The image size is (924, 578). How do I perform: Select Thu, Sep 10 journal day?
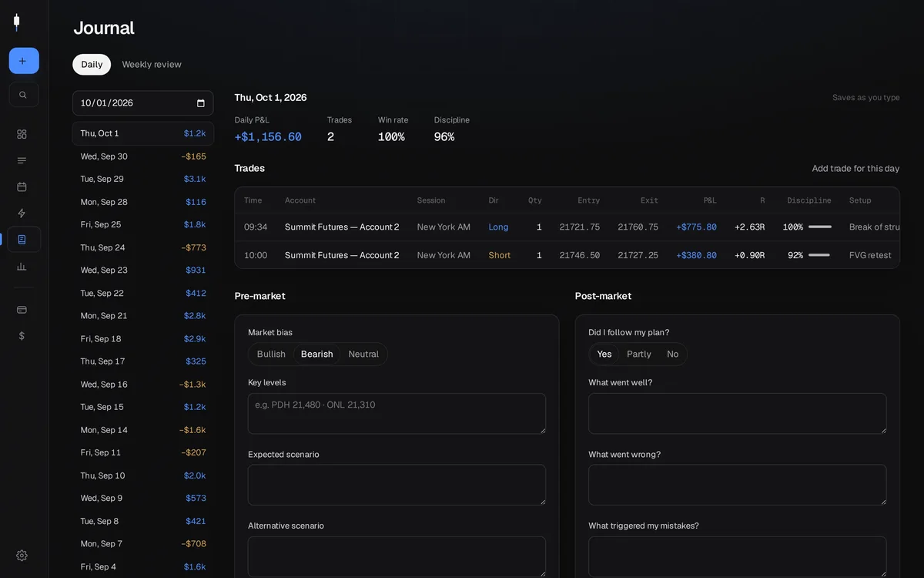click(143, 476)
